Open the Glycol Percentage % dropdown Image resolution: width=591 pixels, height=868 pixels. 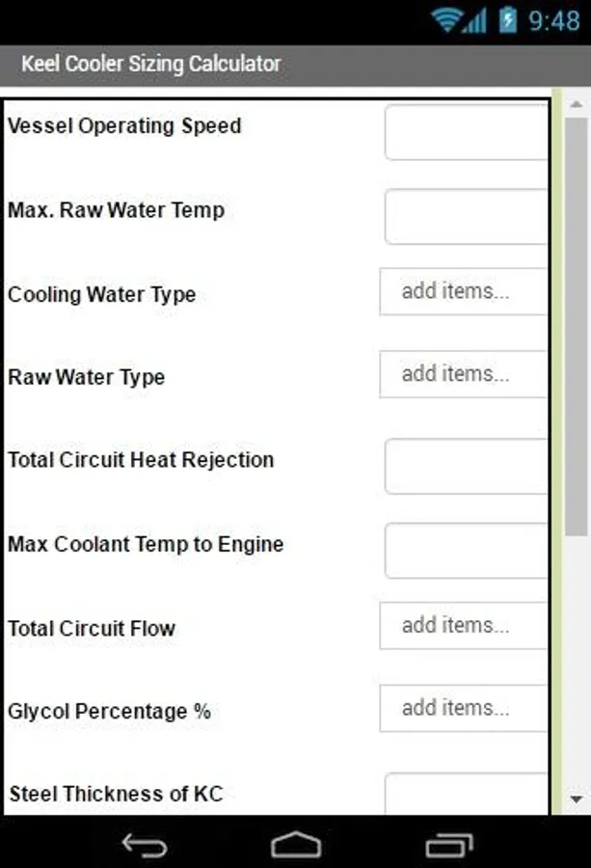(464, 708)
